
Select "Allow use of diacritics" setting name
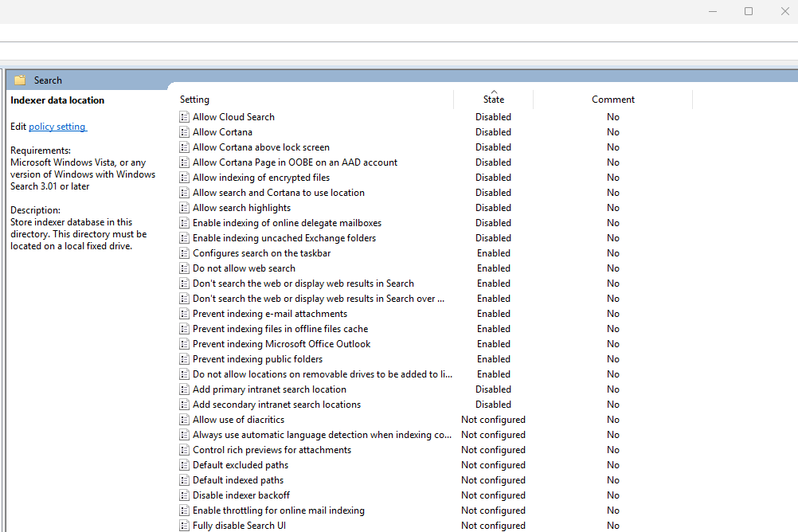238,420
